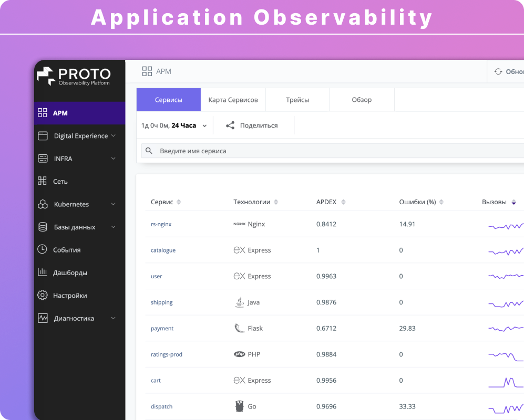The height and width of the screenshot is (420, 524).
Task: Toggle sorting on the Ошибки (%) column
Action: click(x=441, y=202)
